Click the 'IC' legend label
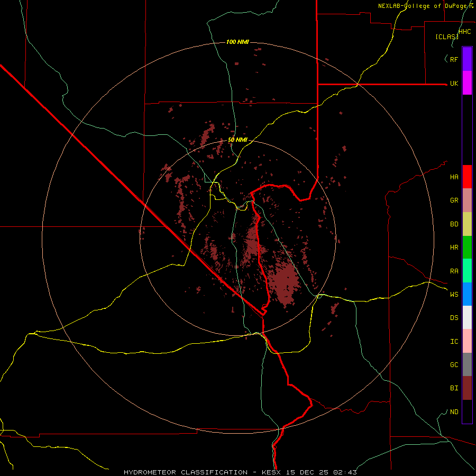Screen dimensions: 476x476 pyautogui.click(x=454, y=342)
